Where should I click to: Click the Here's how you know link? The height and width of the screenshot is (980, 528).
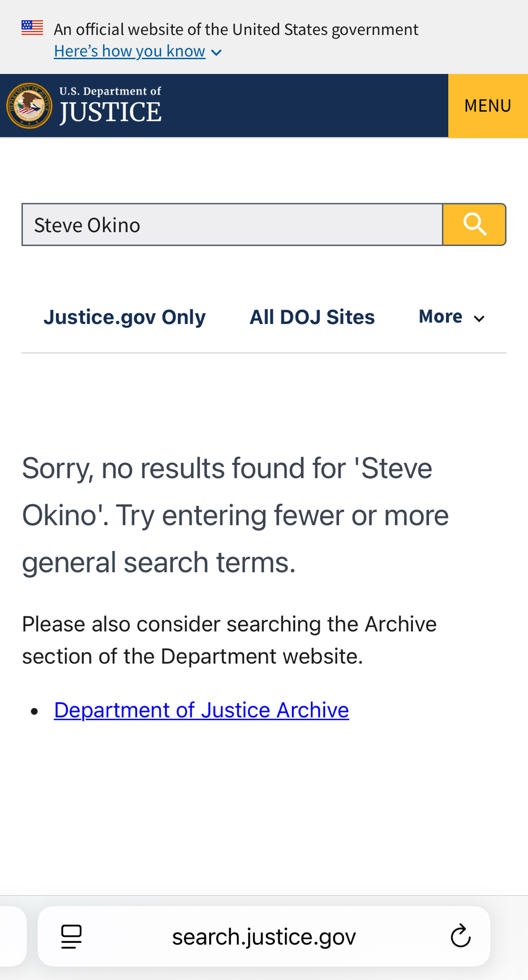(129, 51)
